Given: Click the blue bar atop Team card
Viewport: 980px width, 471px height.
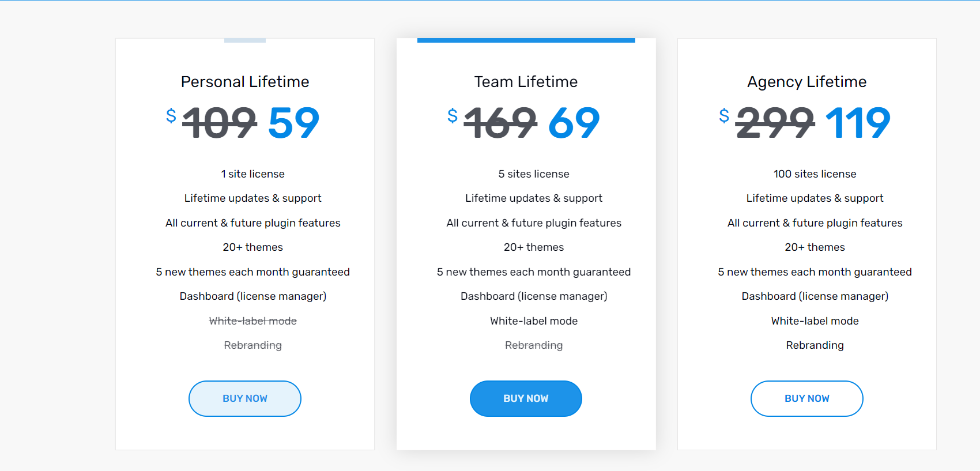Looking at the screenshot, I should coord(526,40).
